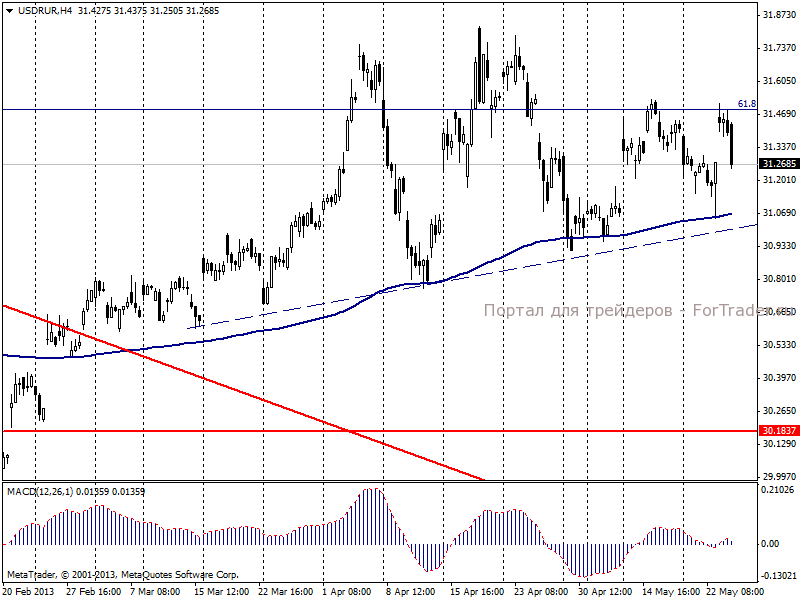
Task: Click price scale value 30.5330
Action: pos(779,345)
